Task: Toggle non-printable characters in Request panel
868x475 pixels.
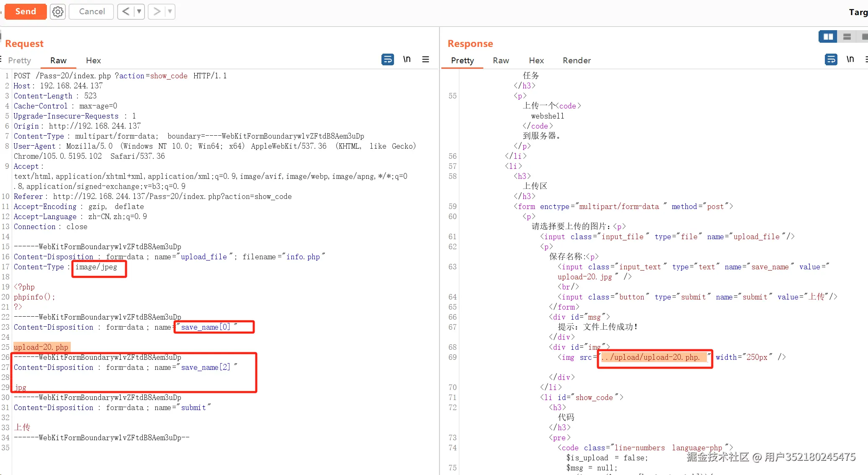Action: pyautogui.click(x=407, y=59)
